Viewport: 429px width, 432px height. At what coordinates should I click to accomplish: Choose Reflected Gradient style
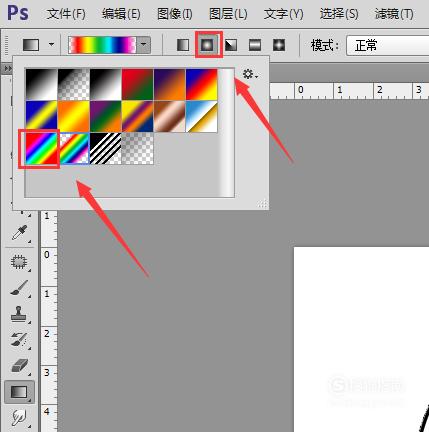coord(255,45)
